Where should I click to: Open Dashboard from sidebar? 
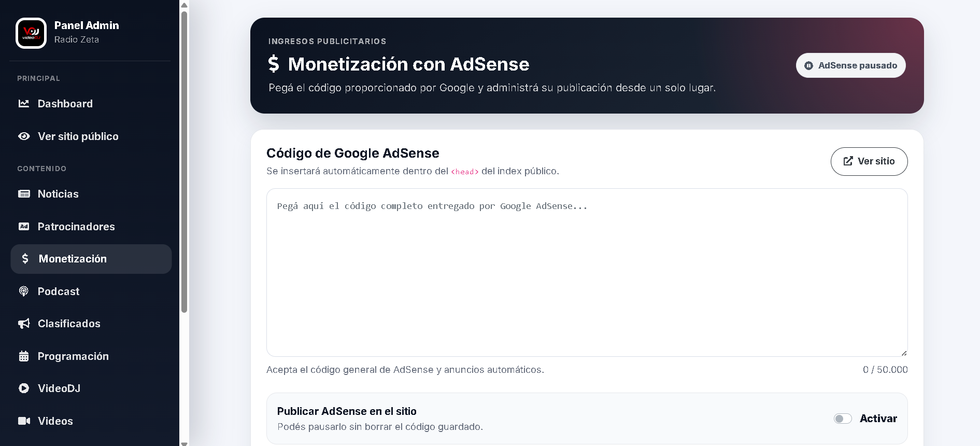pyautogui.click(x=91, y=104)
